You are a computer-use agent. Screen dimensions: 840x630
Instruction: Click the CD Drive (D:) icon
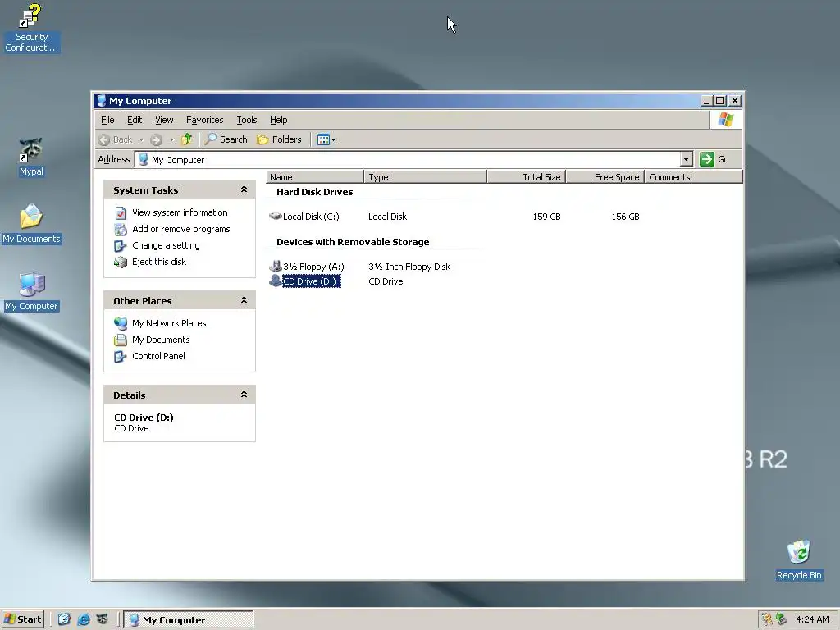click(276, 281)
